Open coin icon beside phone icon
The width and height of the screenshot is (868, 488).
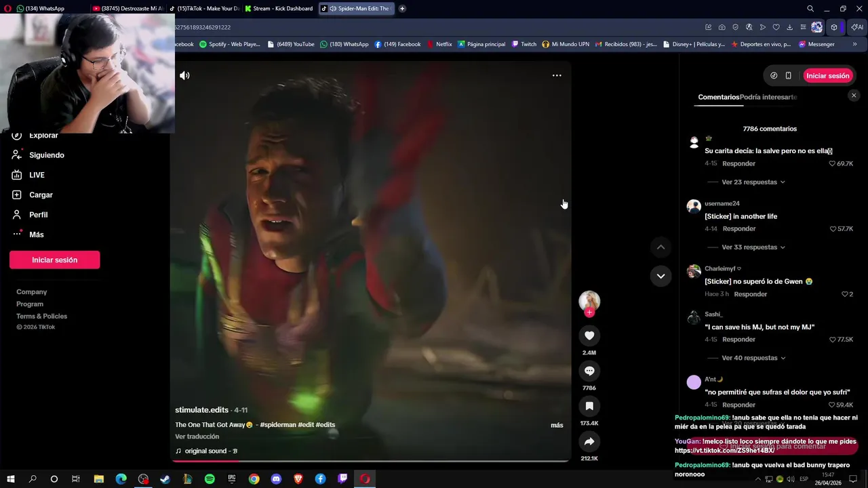pos(774,76)
